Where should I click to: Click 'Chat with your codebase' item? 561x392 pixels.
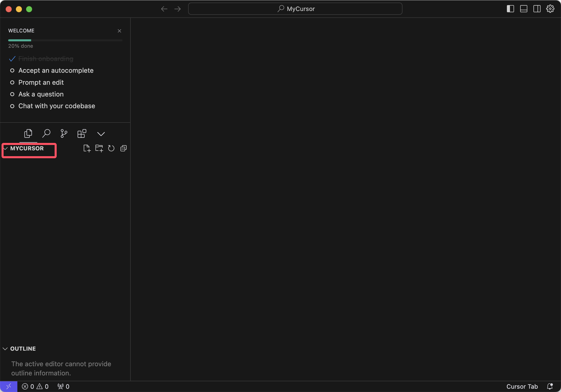pos(57,106)
